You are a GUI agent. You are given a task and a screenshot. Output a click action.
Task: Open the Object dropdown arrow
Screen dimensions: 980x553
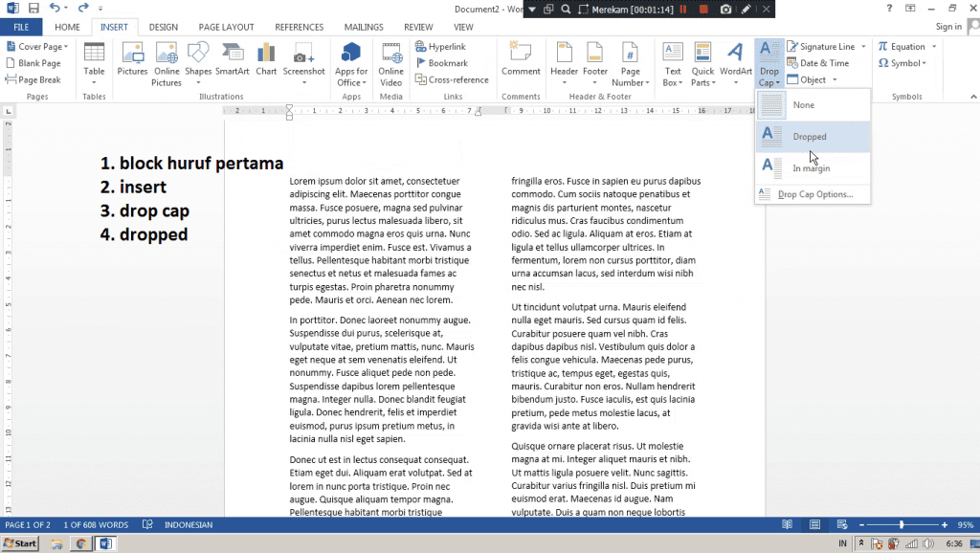pyautogui.click(x=835, y=80)
